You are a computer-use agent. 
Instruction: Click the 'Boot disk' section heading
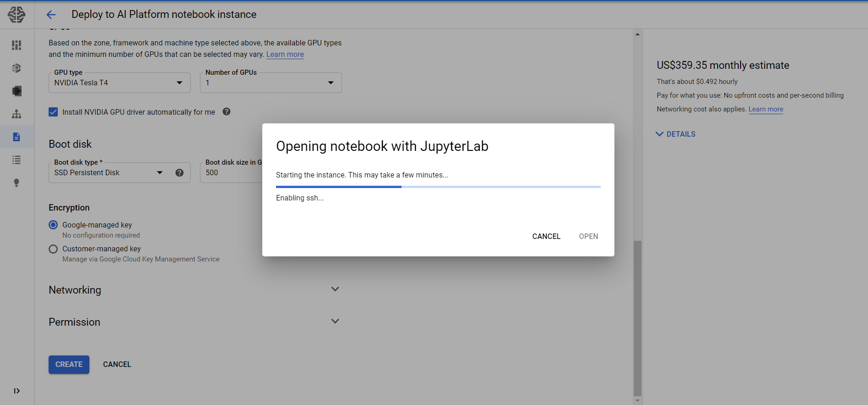click(70, 144)
